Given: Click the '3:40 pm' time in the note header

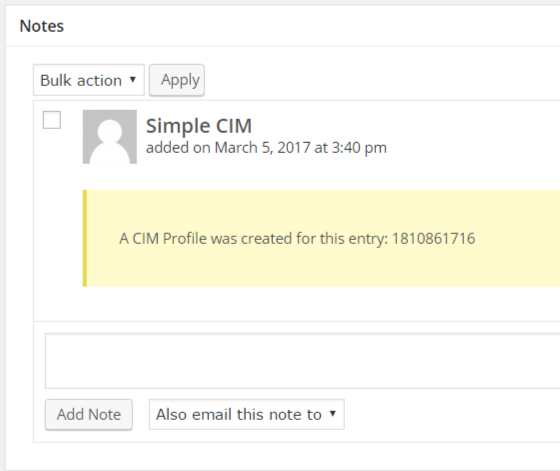Looking at the screenshot, I should click(x=359, y=148).
